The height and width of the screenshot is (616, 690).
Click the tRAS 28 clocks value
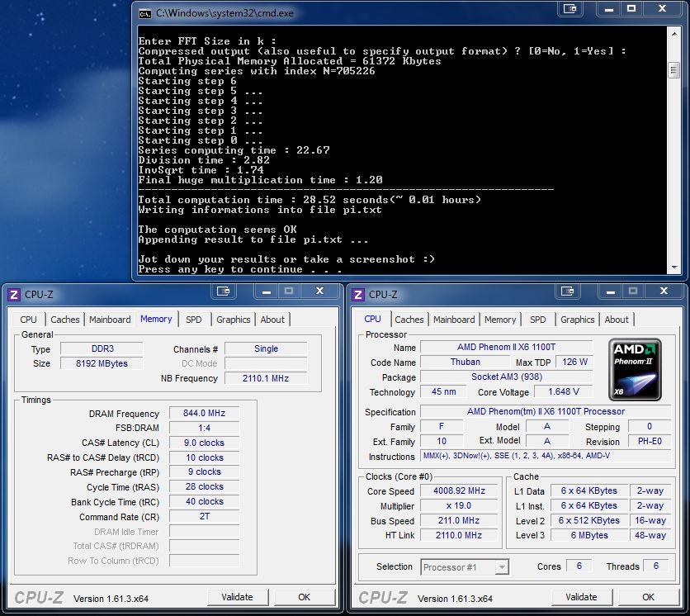point(204,486)
